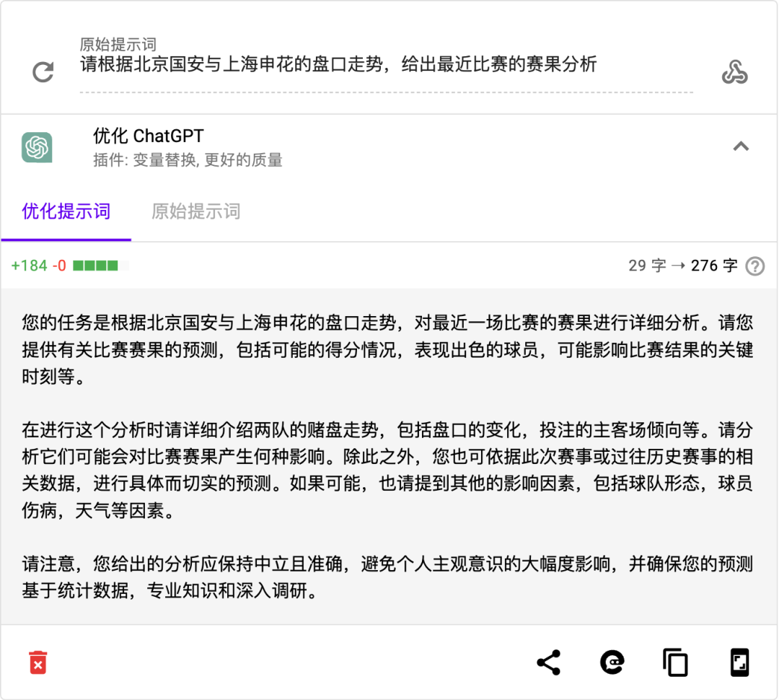Click the 29 字 → 276 字 word count
Viewport: 779px width, 700px height.
click(x=683, y=266)
